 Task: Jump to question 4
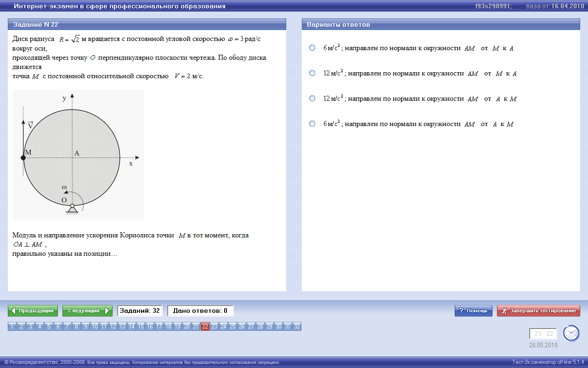point(40,327)
